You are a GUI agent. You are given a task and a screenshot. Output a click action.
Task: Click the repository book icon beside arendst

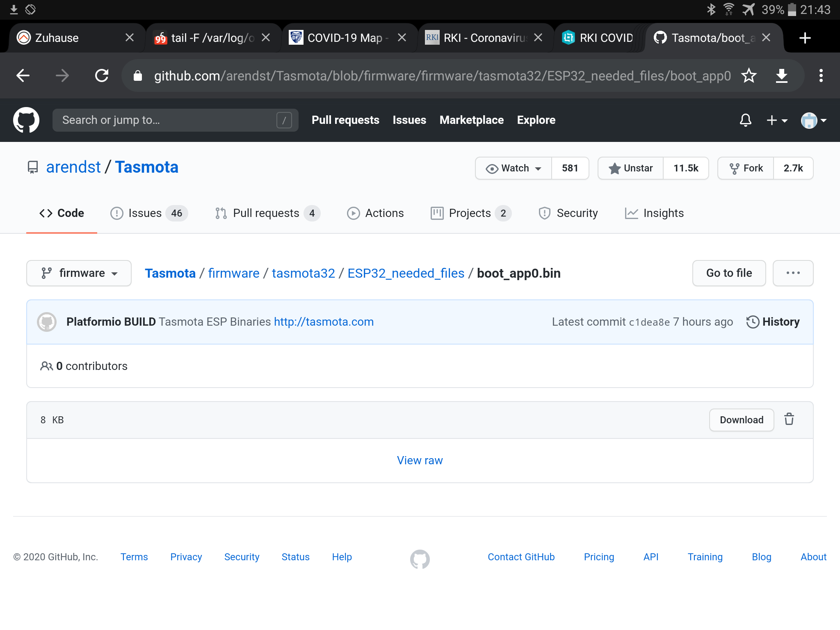click(33, 167)
